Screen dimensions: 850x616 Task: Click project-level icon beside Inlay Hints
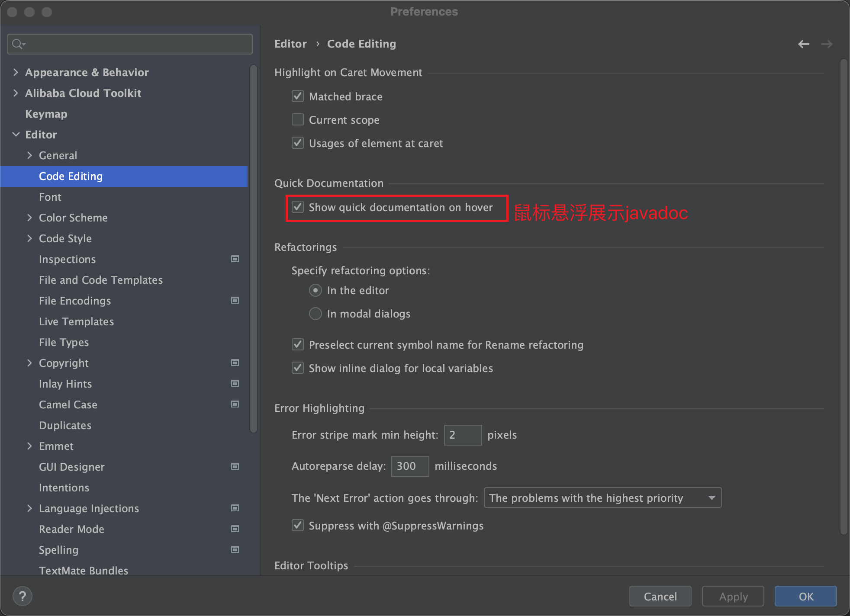click(x=235, y=383)
